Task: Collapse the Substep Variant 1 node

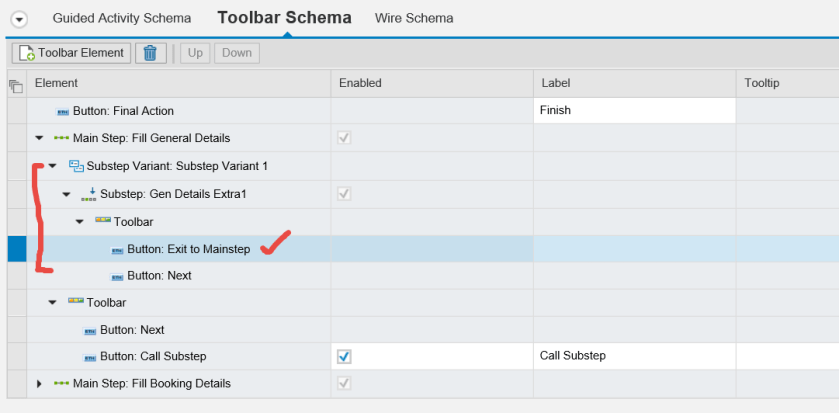Action: click(x=53, y=166)
